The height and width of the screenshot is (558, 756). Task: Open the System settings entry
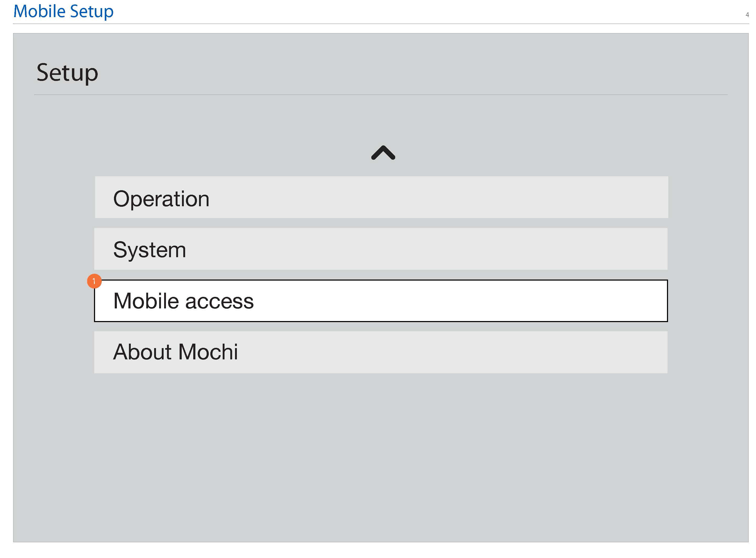(380, 249)
